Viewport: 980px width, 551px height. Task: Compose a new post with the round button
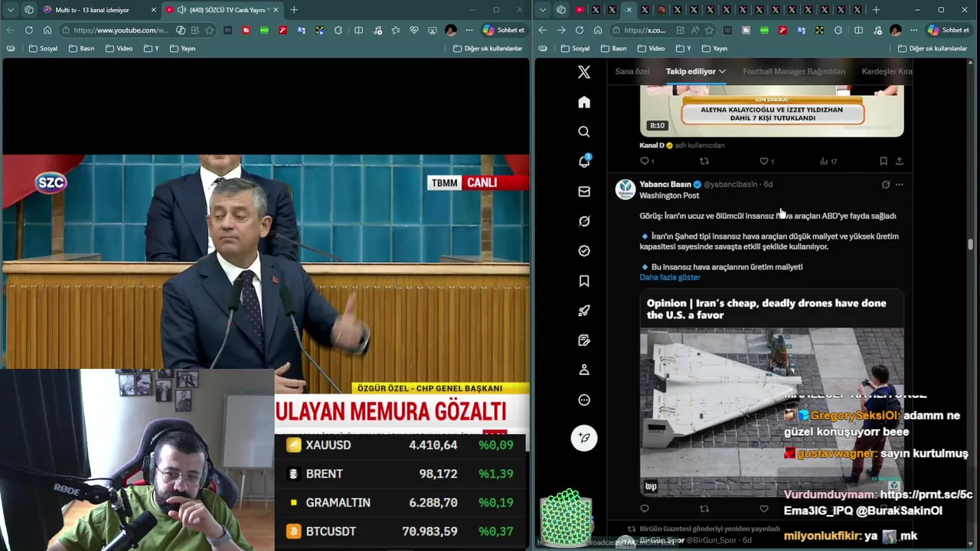coord(584,438)
